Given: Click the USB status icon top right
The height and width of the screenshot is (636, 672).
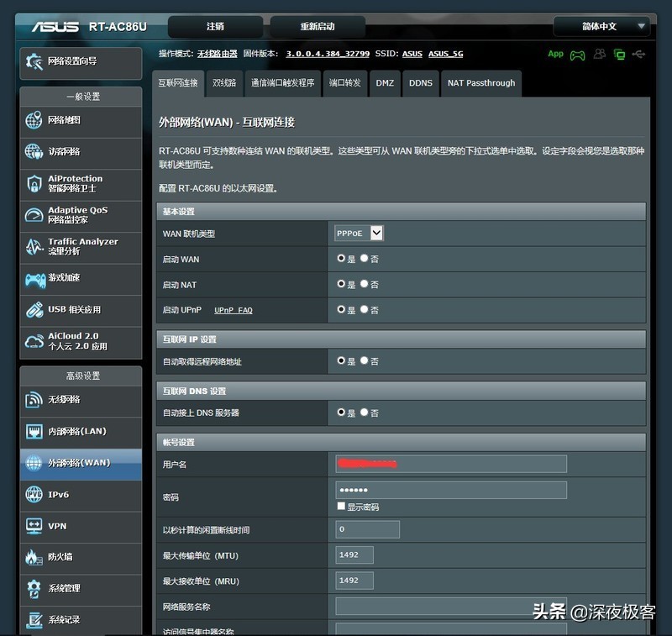Looking at the screenshot, I should (x=638, y=55).
